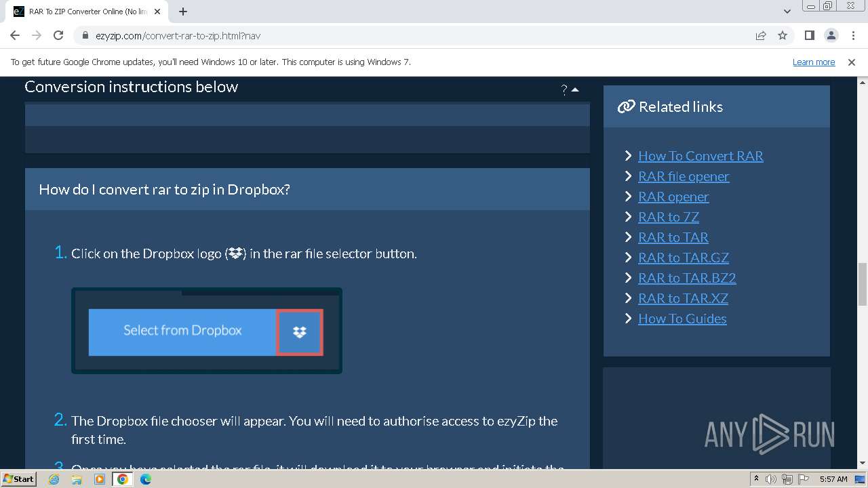Viewport: 868px width, 488px height.
Task: Click the page vertical scrollbar thumb
Action: click(863, 285)
